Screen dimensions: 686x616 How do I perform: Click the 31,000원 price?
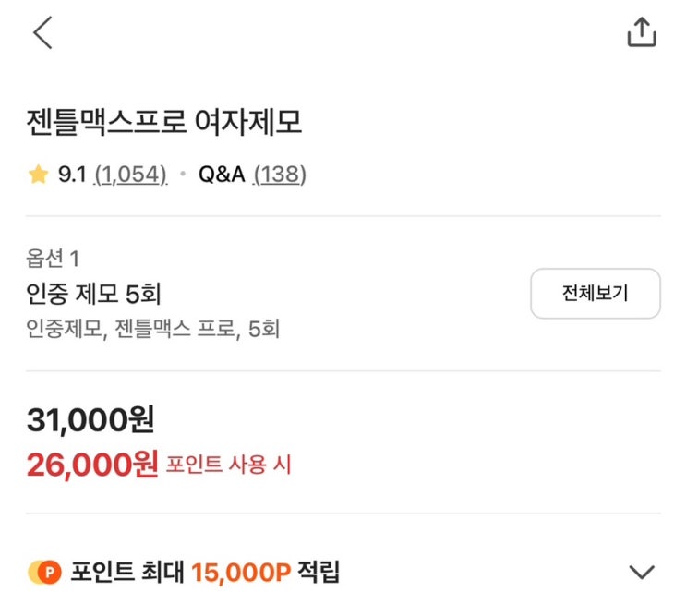pos(90,420)
